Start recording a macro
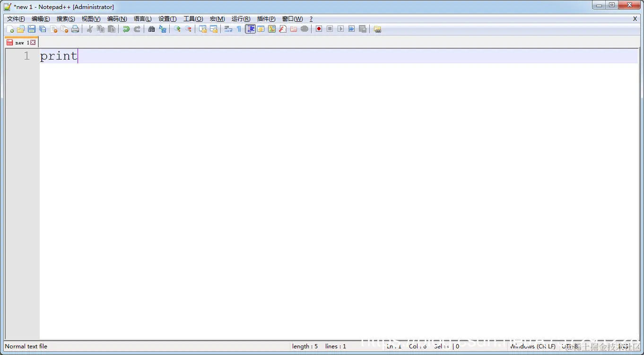The height and width of the screenshot is (355, 644). tap(319, 29)
